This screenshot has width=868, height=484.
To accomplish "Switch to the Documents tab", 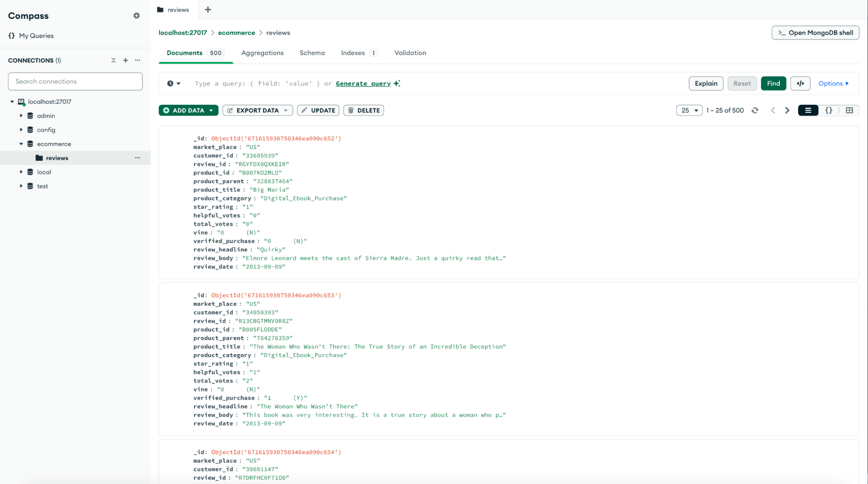I will pos(195,53).
